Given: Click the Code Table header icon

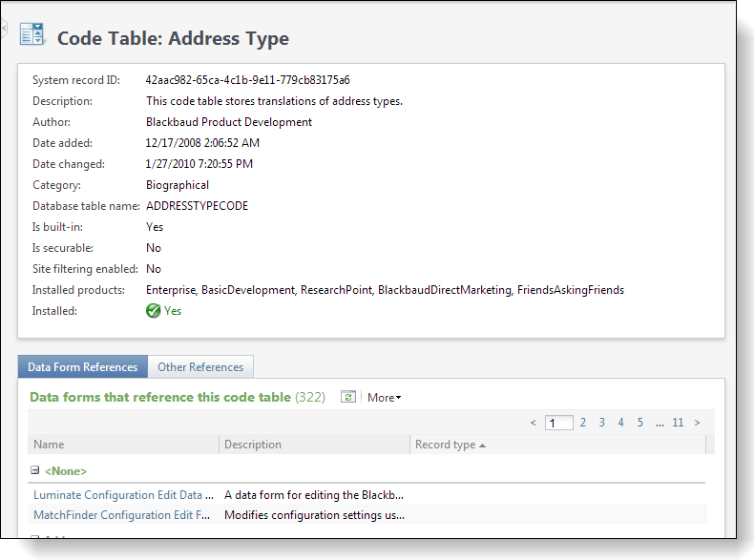Looking at the screenshot, I should click(32, 35).
